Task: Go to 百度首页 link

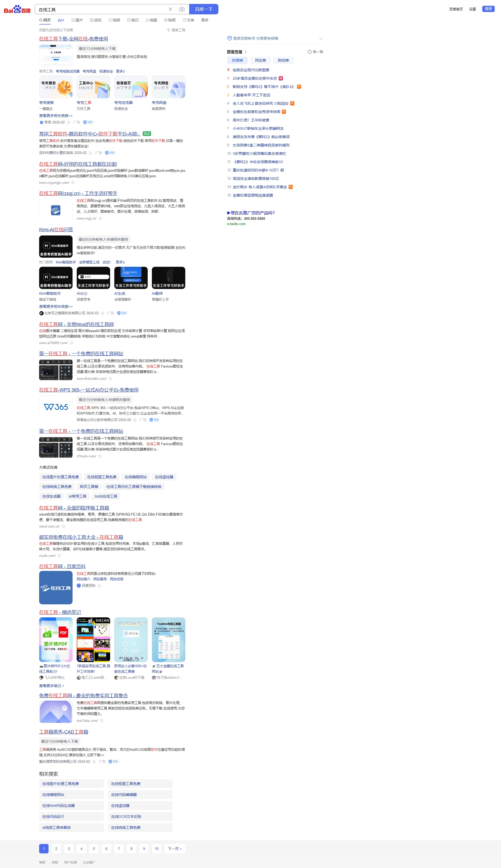Action: (x=456, y=9)
